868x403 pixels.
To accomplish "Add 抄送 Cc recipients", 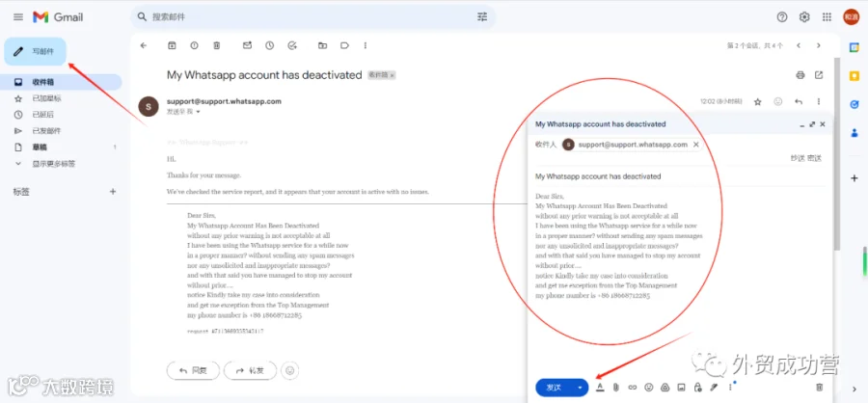I will pyautogui.click(x=798, y=158).
